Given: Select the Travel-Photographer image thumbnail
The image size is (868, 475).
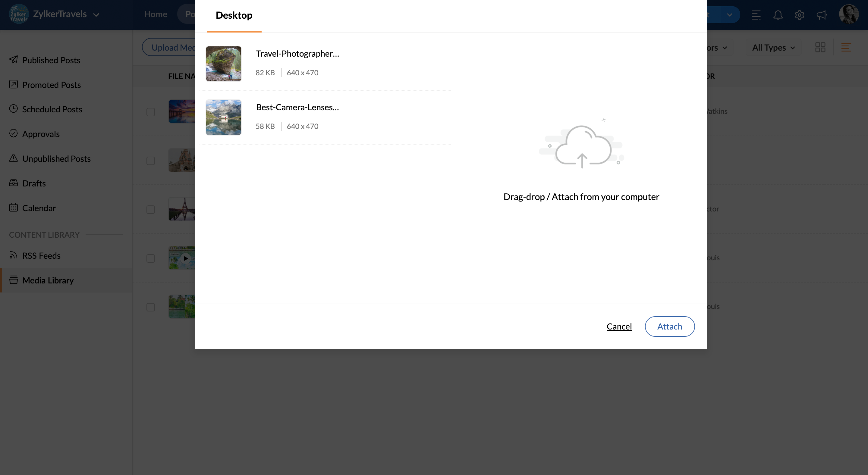Looking at the screenshot, I should [223, 64].
